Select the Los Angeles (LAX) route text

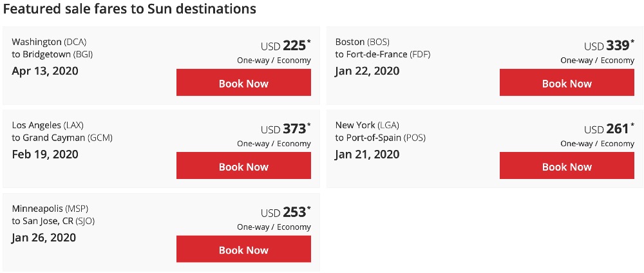click(x=48, y=125)
